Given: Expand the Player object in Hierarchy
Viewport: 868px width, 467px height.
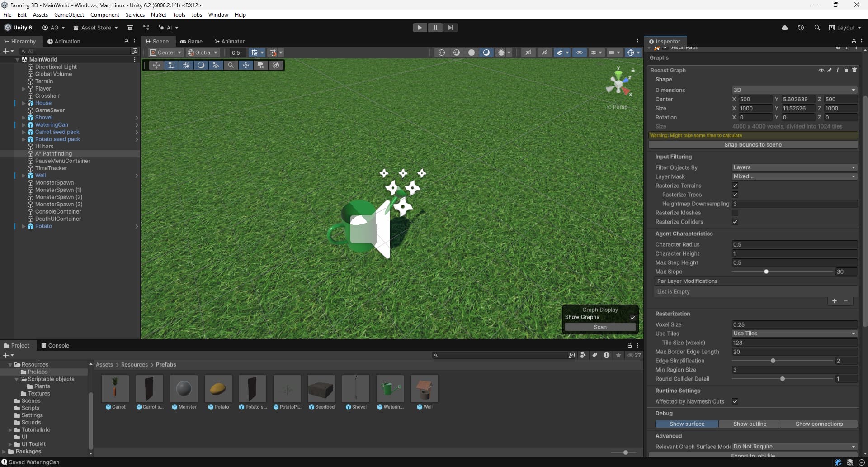Looking at the screenshot, I should point(24,89).
